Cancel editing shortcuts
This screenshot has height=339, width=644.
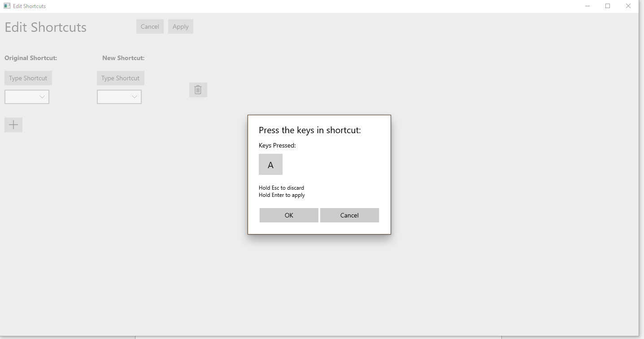tap(150, 26)
